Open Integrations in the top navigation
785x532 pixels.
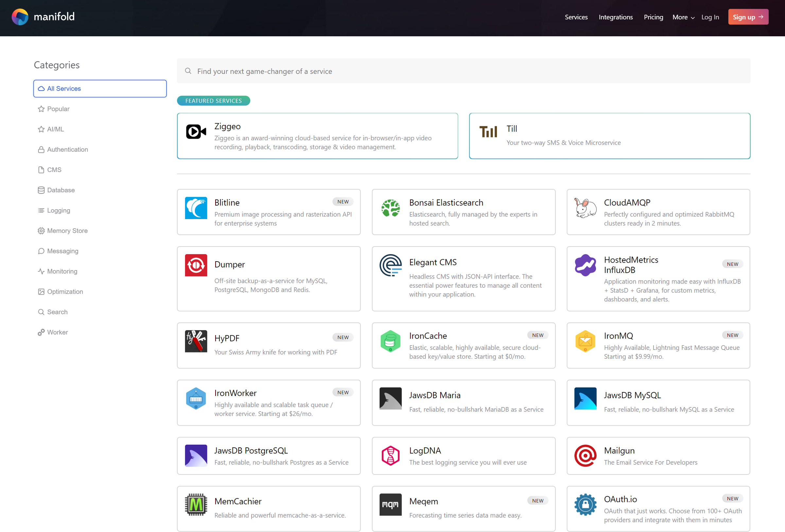click(x=616, y=17)
